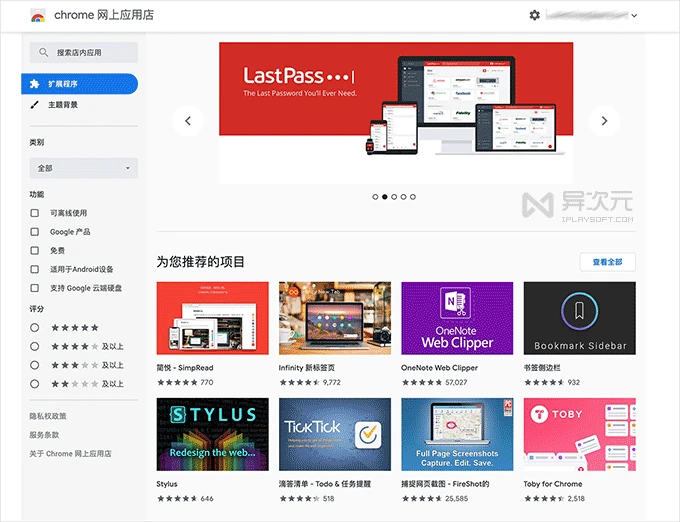Enable the 可离线使用 checkbox
The image size is (680, 522).
(35, 213)
